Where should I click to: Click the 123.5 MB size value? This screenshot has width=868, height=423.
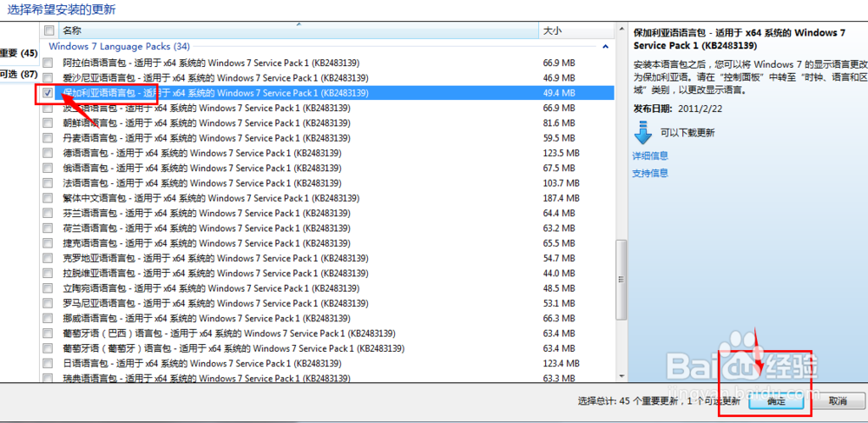click(562, 153)
